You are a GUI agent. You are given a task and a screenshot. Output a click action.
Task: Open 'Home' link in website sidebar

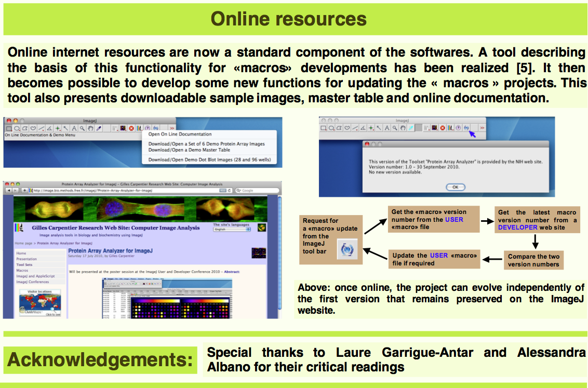(x=21, y=253)
